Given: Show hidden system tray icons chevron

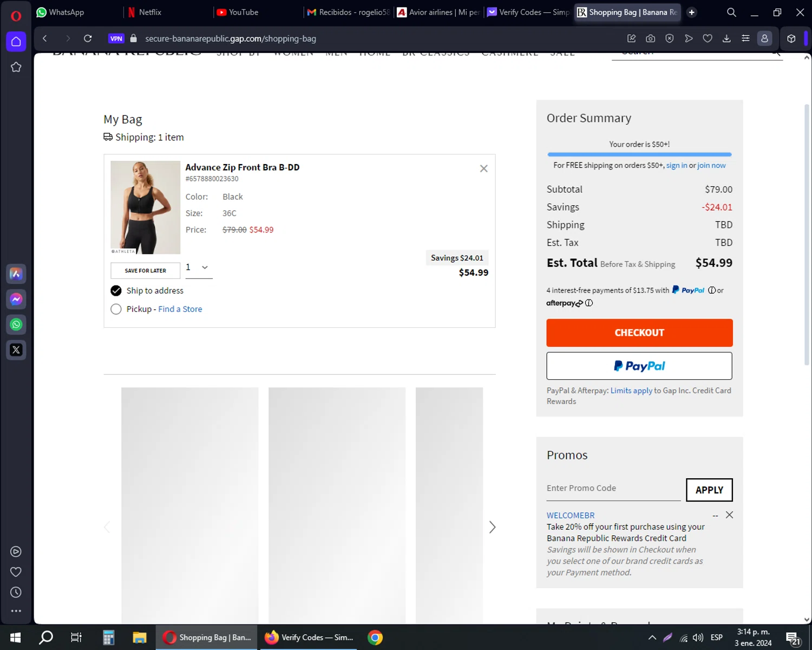Looking at the screenshot, I should pos(652,638).
